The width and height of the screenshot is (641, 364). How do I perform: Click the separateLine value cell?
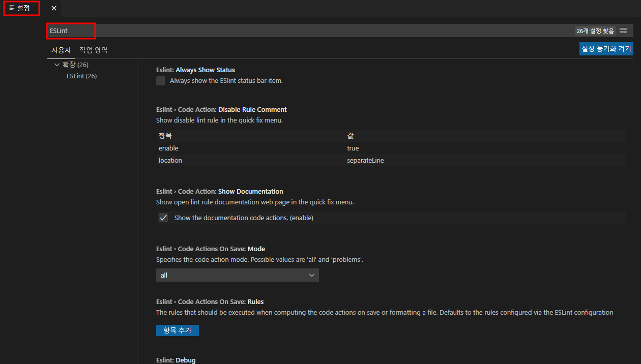(x=365, y=160)
